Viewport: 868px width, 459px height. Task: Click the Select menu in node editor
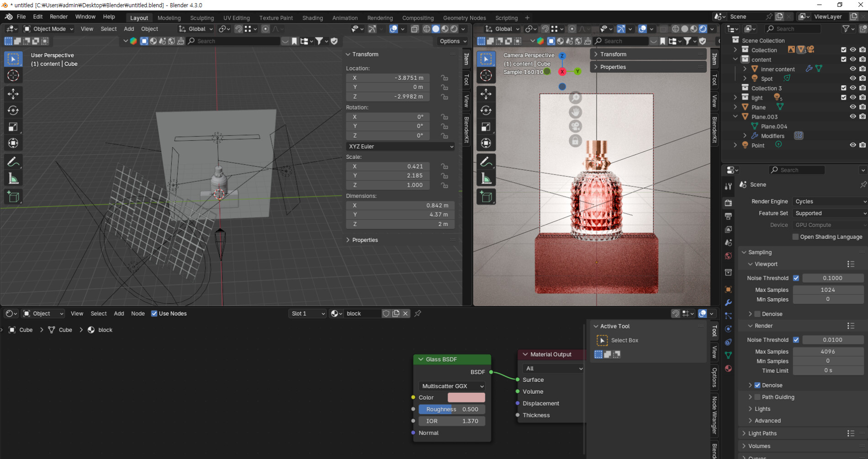coord(98,314)
